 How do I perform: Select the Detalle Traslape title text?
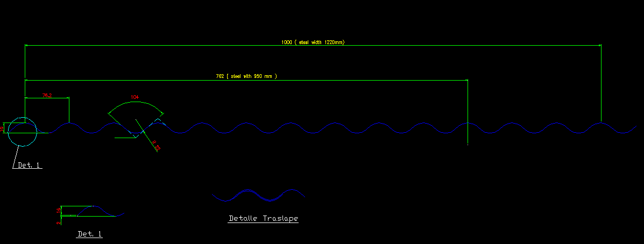click(x=263, y=219)
